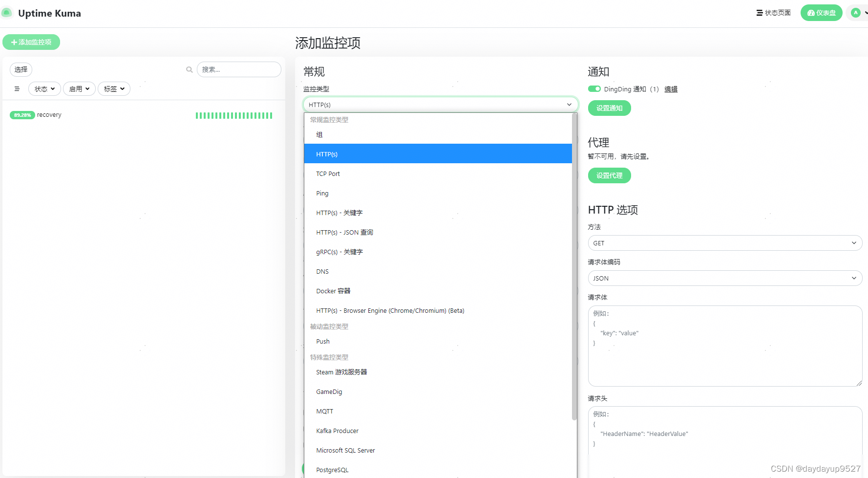This screenshot has height=478, width=868.
Task: Click into the 请求头 headers textarea
Action: (x=725, y=442)
